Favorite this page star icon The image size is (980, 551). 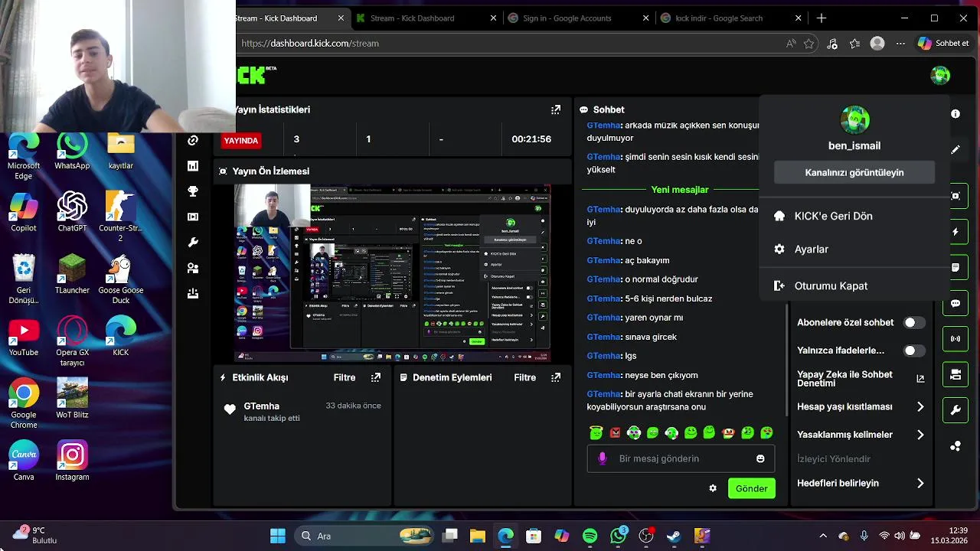(808, 44)
